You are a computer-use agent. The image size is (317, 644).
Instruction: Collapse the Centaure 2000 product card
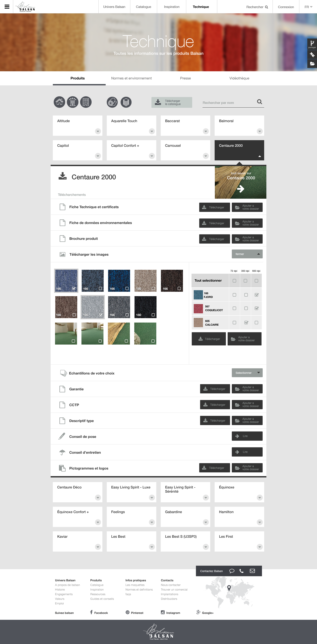(260, 156)
